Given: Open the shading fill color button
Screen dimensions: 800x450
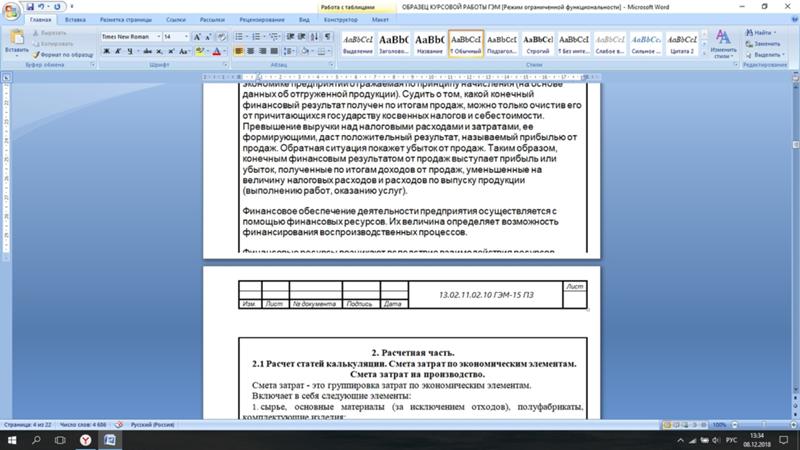Looking at the screenshot, I should click(x=305, y=51).
